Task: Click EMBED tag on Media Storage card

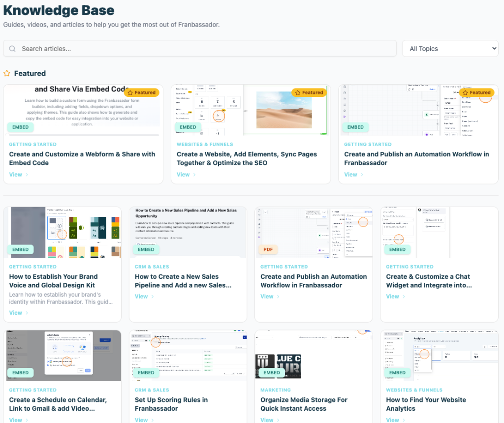Action: tap(272, 372)
